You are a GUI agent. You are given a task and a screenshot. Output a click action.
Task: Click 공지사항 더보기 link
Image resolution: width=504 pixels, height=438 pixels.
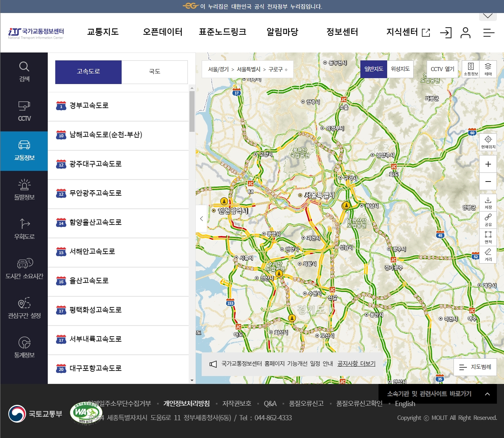pyautogui.click(x=356, y=364)
